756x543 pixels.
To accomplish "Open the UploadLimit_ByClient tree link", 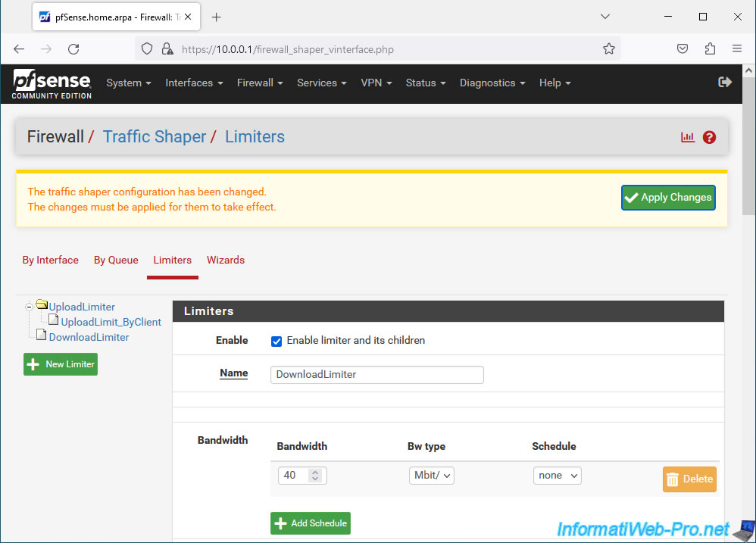I will pyautogui.click(x=111, y=323).
